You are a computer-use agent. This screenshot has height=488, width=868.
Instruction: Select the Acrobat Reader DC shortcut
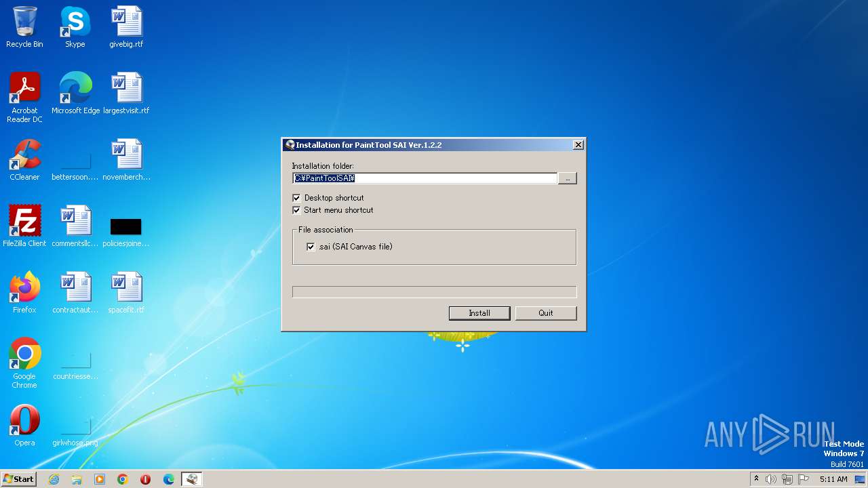pyautogui.click(x=24, y=98)
